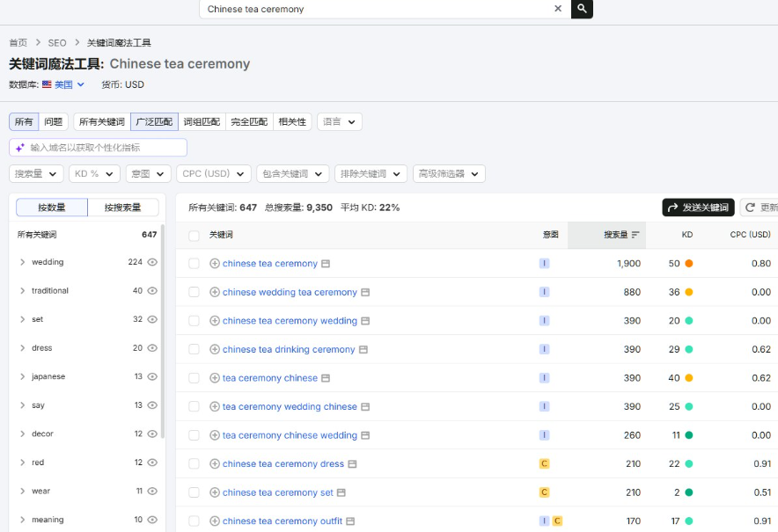Go to 首页 breadcrumb link

tap(18, 42)
